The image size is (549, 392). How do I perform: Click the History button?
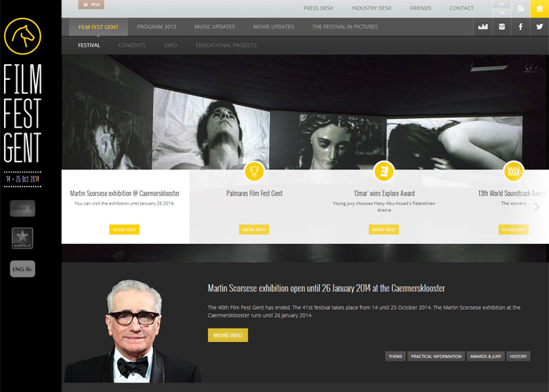pos(518,356)
